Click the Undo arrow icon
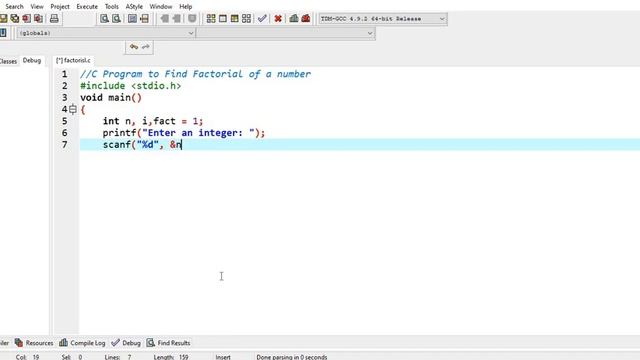This screenshot has height=360, width=640. [x=133, y=47]
